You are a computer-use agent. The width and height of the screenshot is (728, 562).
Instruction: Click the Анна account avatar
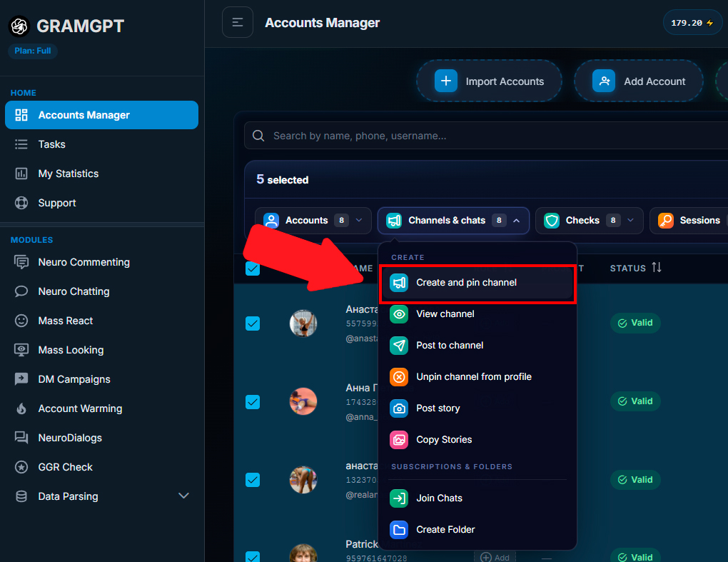303,401
